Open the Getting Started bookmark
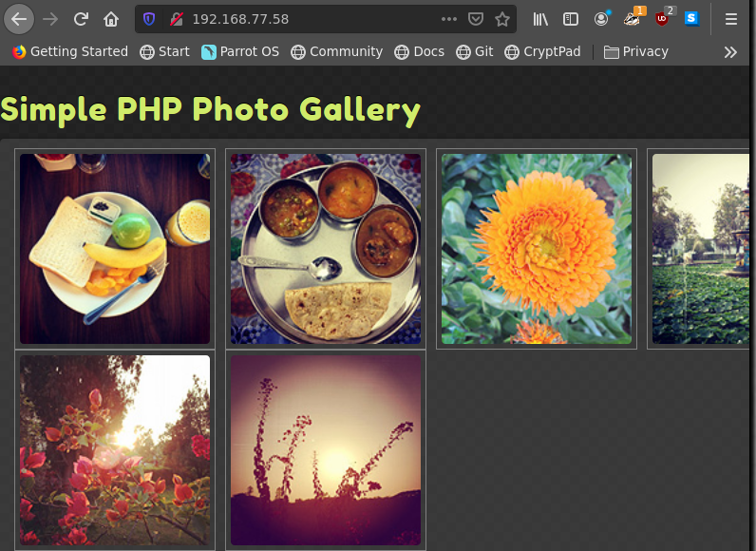The image size is (756, 551). pos(69,52)
